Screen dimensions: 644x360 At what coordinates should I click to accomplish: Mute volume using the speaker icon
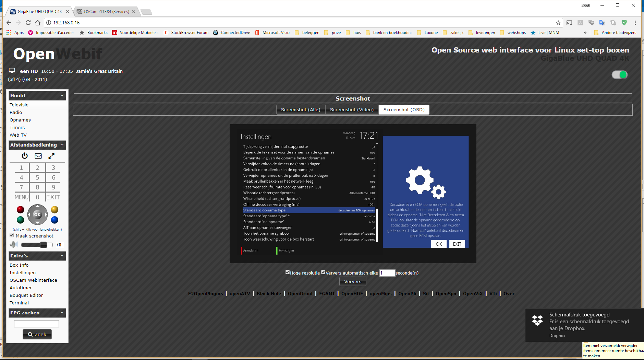click(x=13, y=244)
